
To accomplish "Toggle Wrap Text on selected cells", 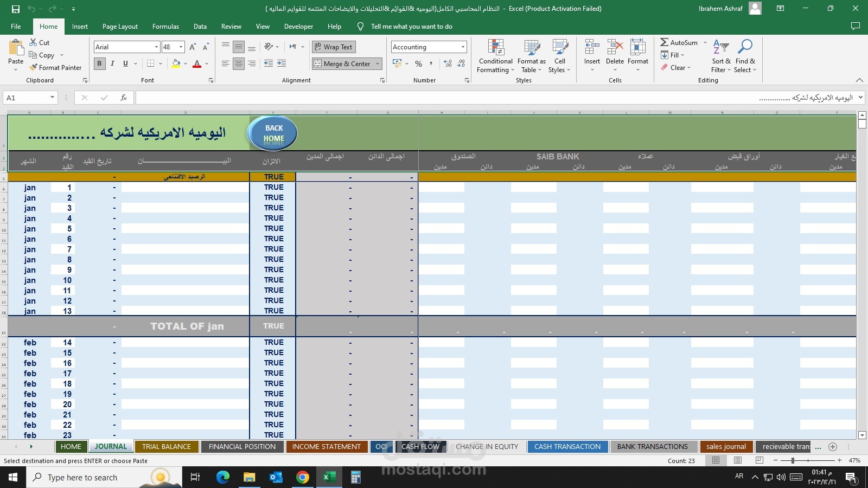I will coord(334,47).
